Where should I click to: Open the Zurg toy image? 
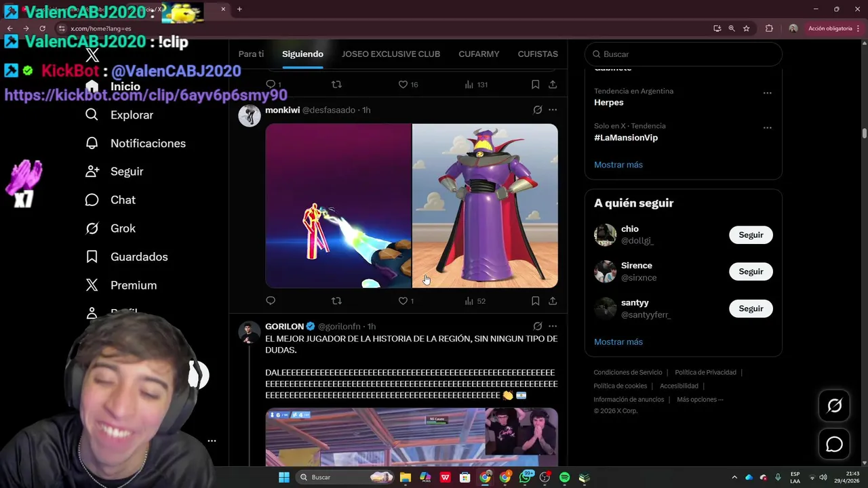pyautogui.click(x=485, y=206)
